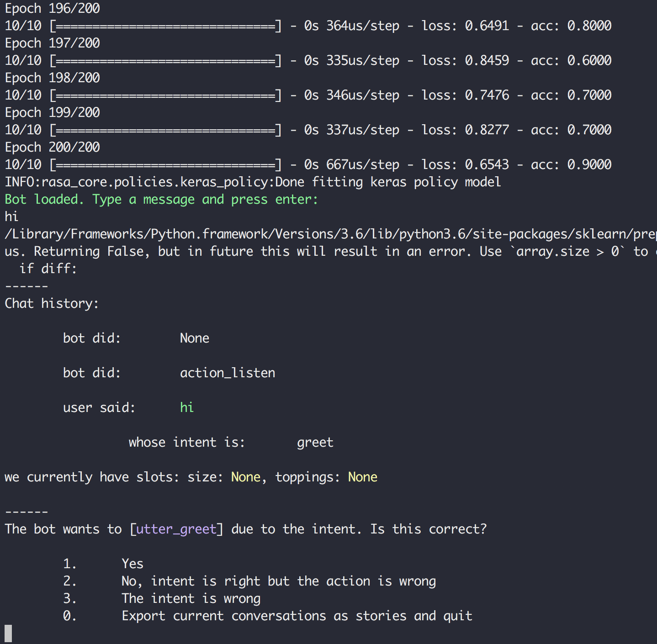Click the 'Yes' option numbered 1

coord(132,564)
